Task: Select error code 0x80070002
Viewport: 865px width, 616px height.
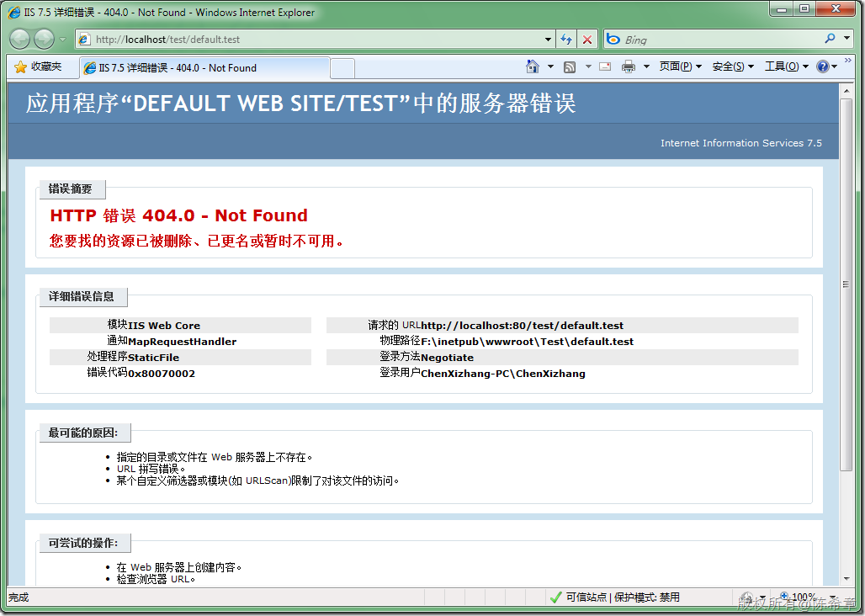Action: (x=162, y=374)
